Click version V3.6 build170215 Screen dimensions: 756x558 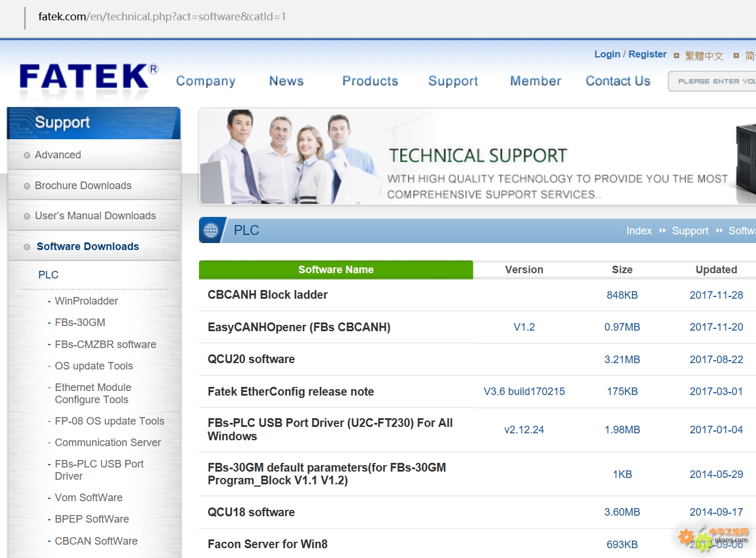[x=524, y=392]
